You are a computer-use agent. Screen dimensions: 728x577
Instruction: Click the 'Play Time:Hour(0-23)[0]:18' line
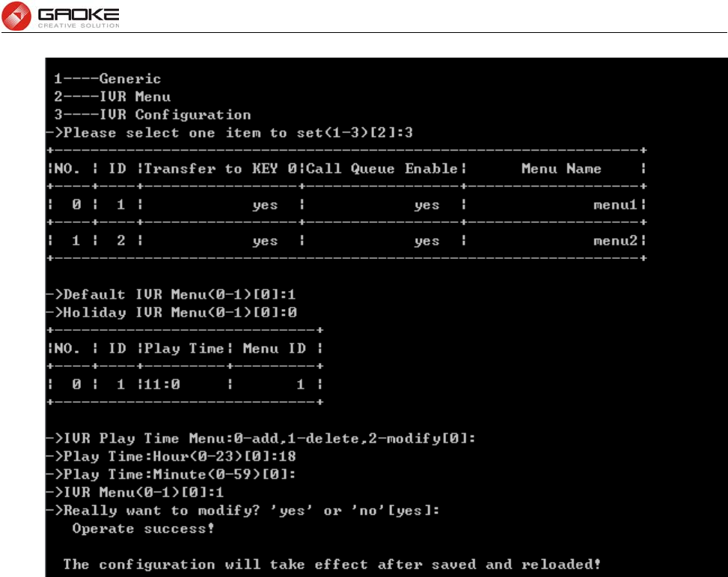coord(171,457)
